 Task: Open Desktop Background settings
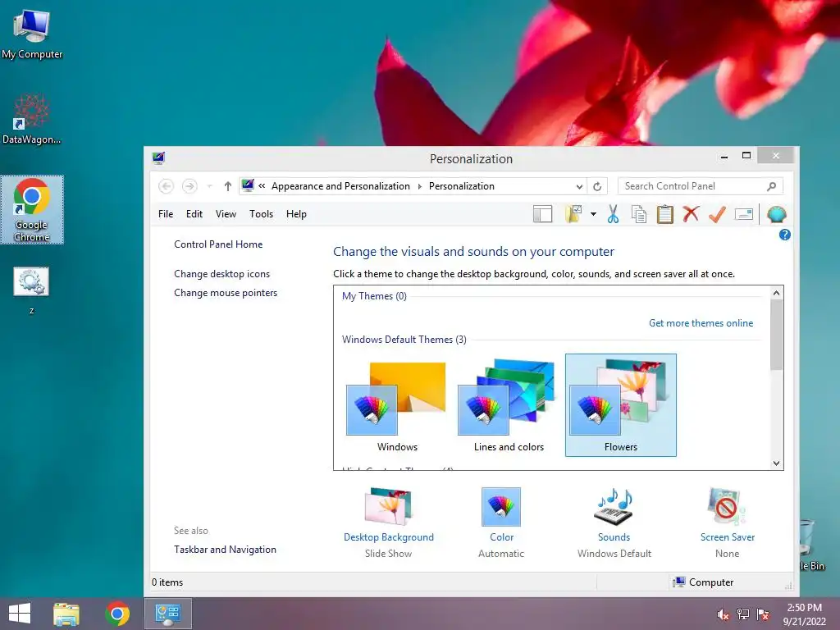[388, 523]
